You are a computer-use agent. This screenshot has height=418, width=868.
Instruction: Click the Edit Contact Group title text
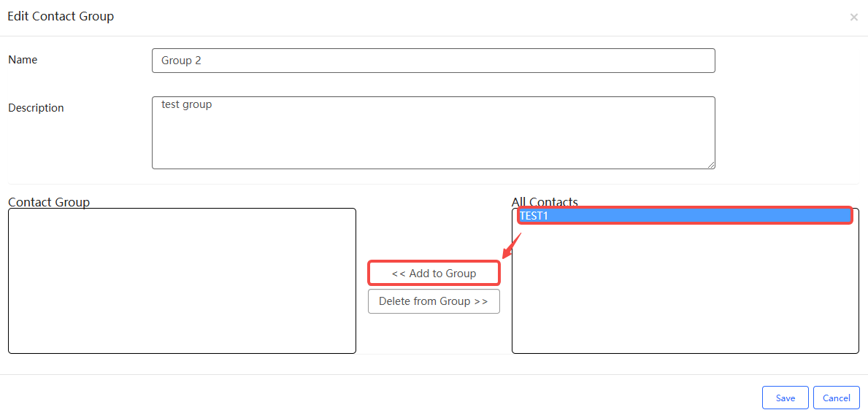[x=61, y=16]
